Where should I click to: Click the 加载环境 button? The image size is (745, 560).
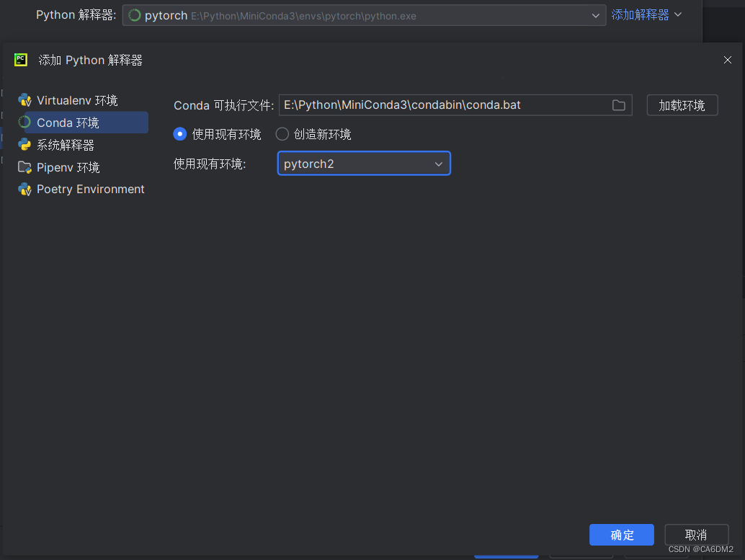pyautogui.click(x=682, y=105)
